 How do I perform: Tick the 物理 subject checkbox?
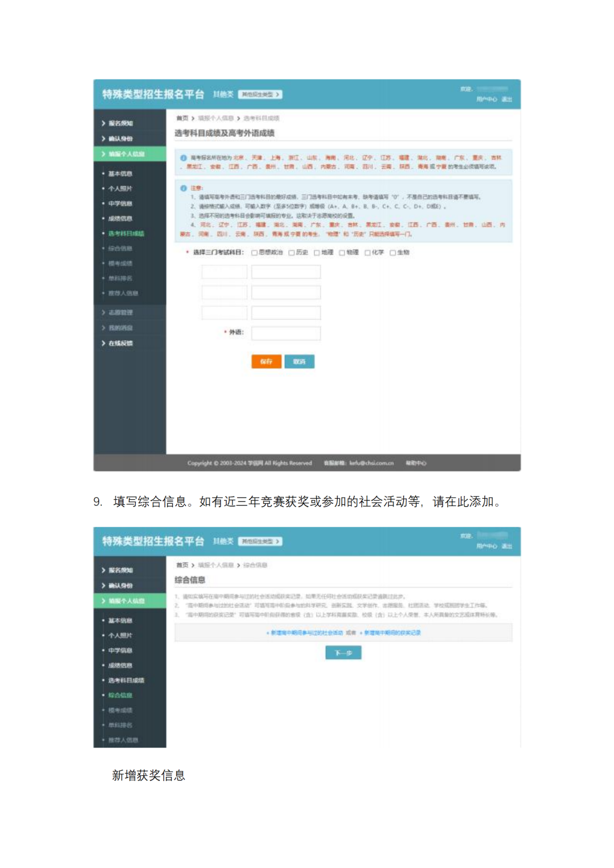342,252
